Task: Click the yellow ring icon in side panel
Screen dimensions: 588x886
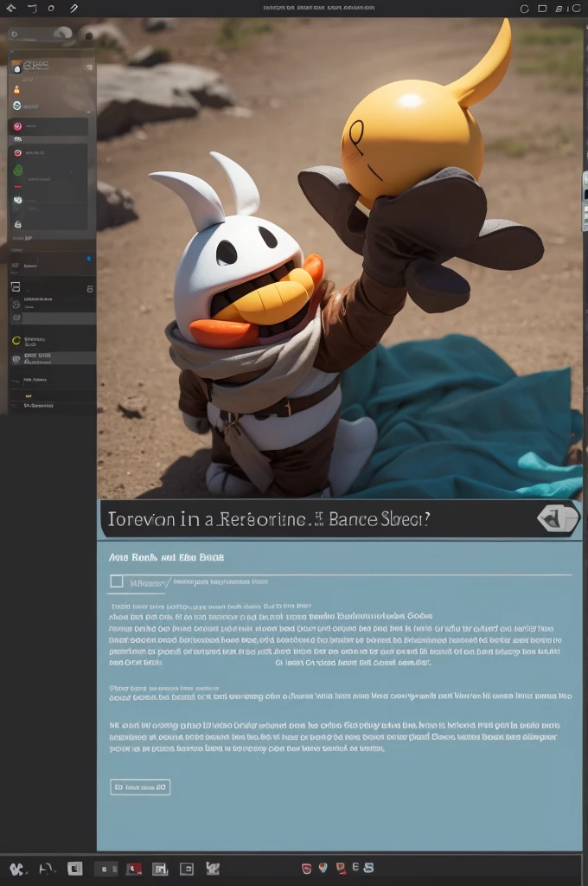Action: [x=16, y=340]
